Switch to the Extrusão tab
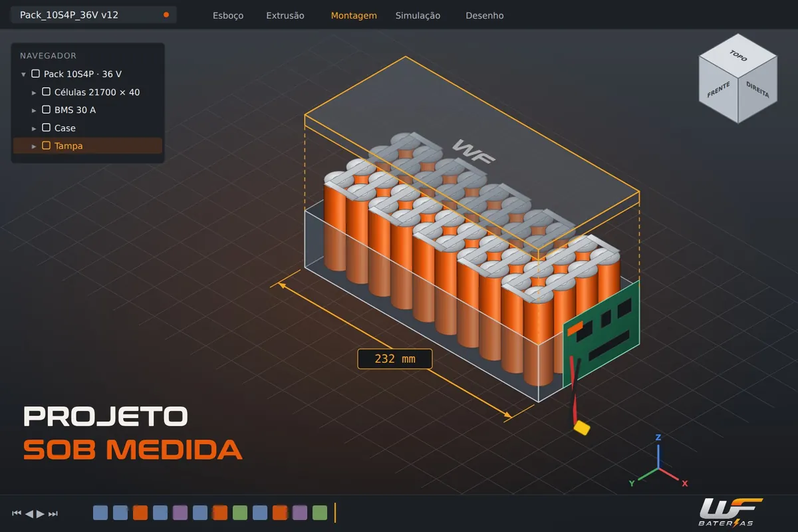 pyautogui.click(x=285, y=15)
